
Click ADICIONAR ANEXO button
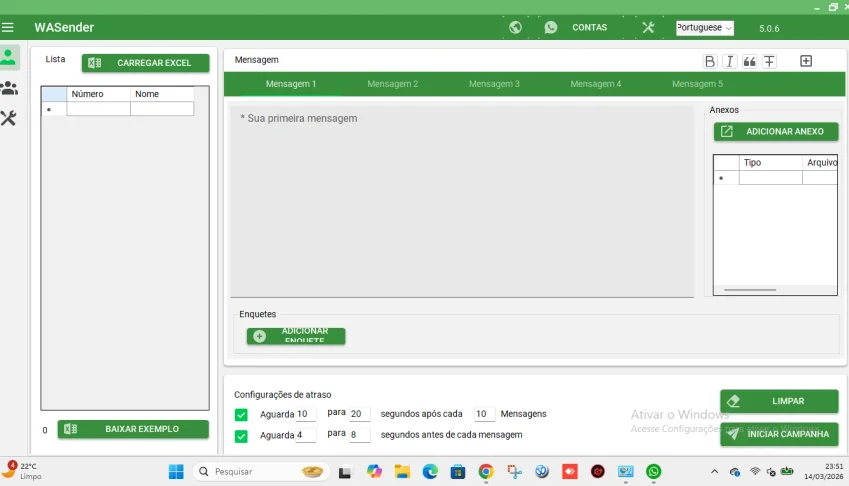click(776, 132)
